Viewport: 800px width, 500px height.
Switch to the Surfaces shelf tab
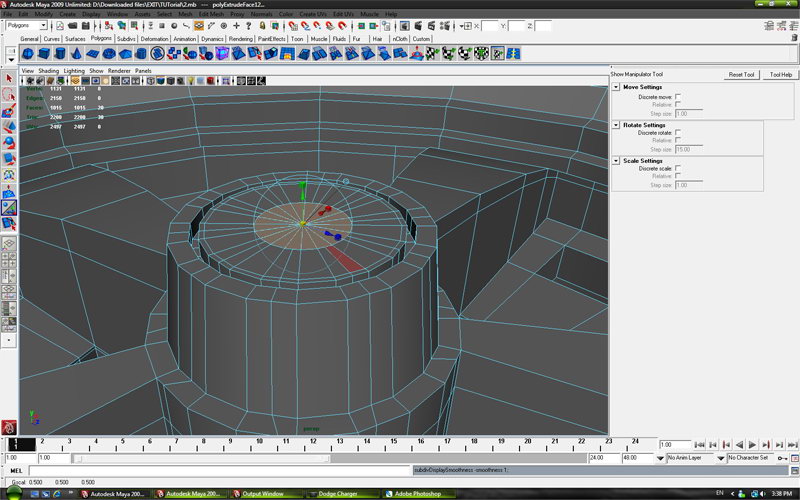point(75,38)
